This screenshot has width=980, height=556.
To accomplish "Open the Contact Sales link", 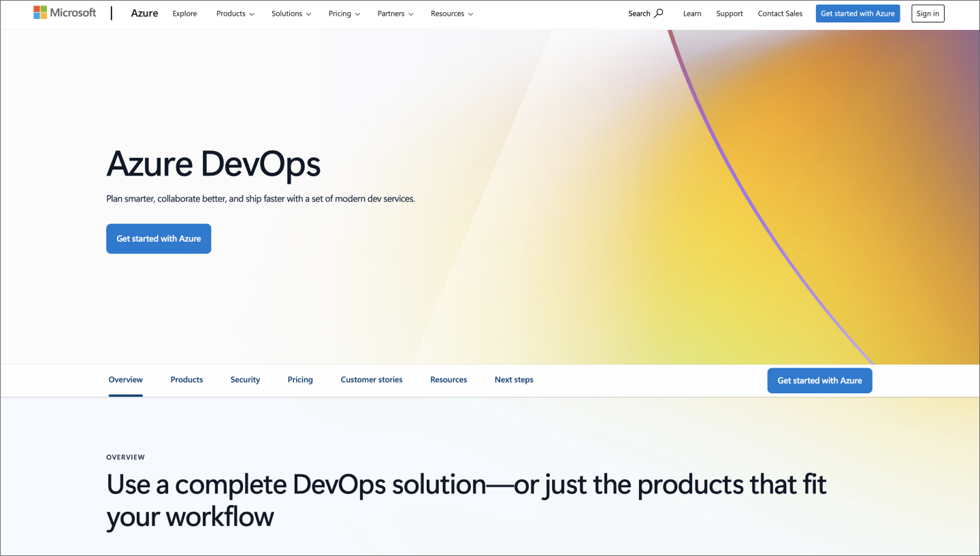I will pyautogui.click(x=780, y=14).
